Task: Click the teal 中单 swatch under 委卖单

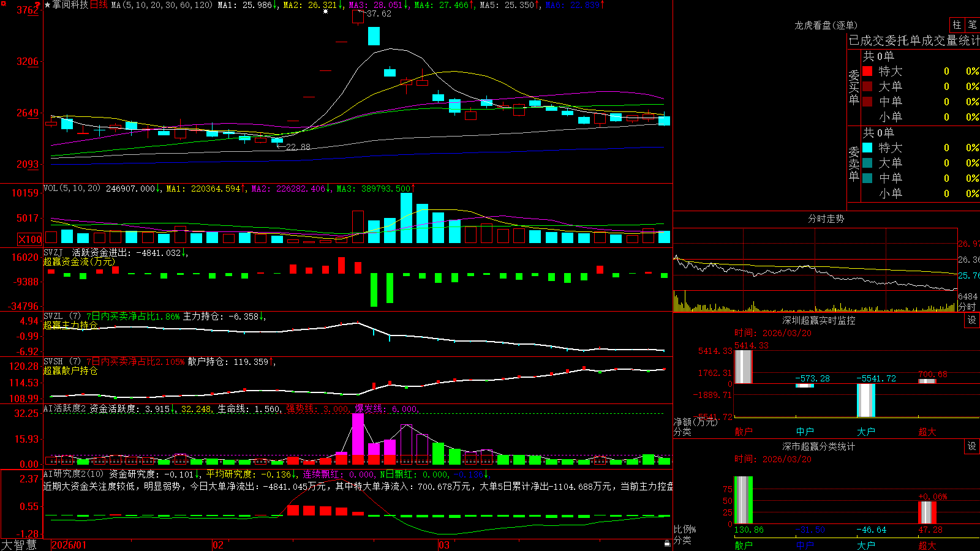Action: 867,178
